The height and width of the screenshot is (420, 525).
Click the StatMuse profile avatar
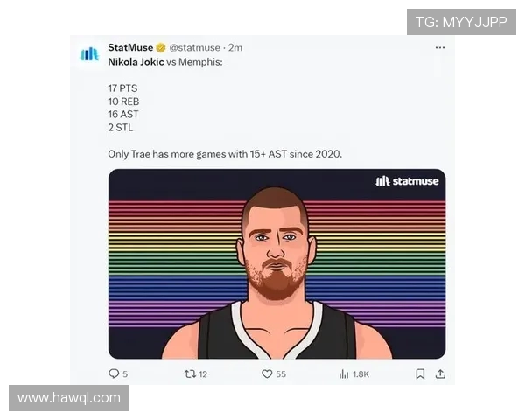coord(89,54)
